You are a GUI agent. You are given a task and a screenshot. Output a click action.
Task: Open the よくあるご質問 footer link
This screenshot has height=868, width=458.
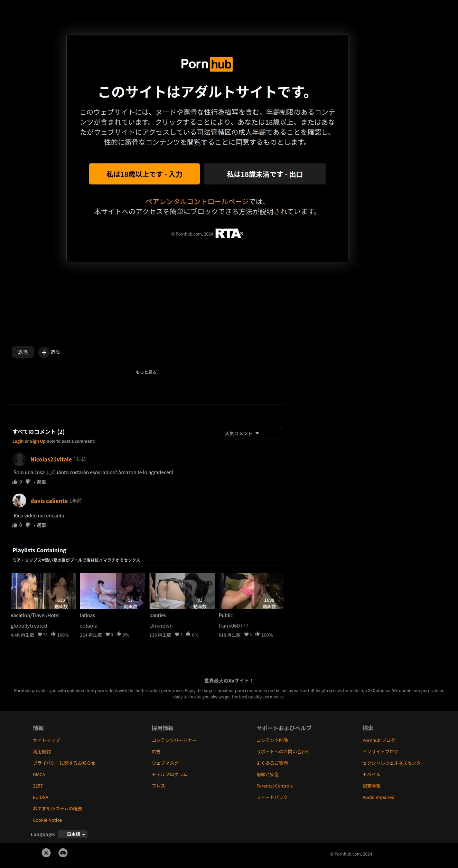coord(272,763)
